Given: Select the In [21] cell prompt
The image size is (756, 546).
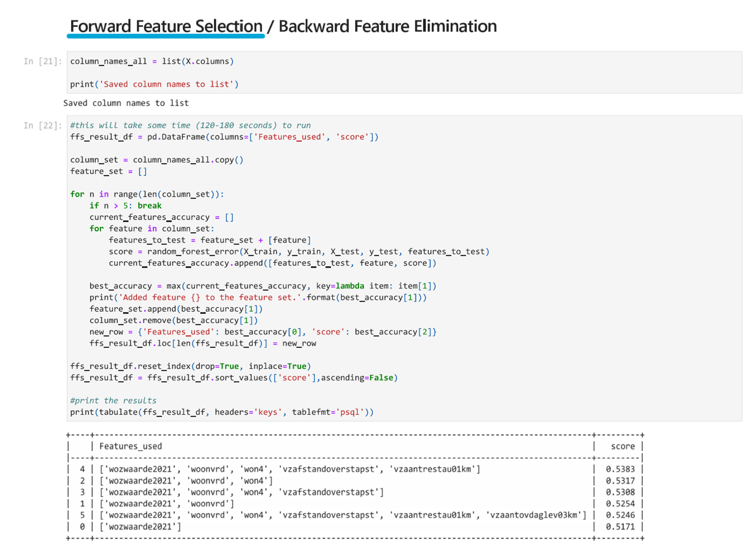Looking at the screenshot, I should [43, 61].
